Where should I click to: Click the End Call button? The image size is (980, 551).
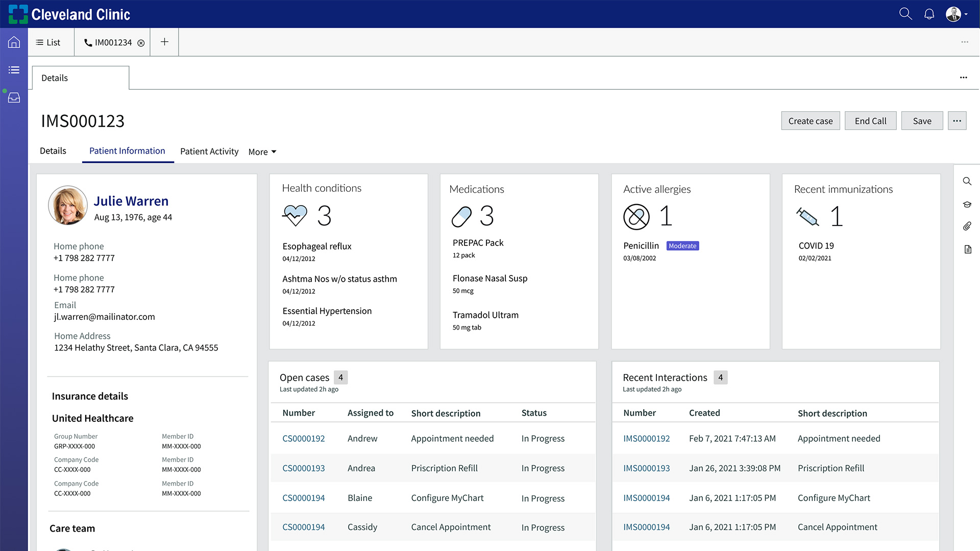coord(871,121)
